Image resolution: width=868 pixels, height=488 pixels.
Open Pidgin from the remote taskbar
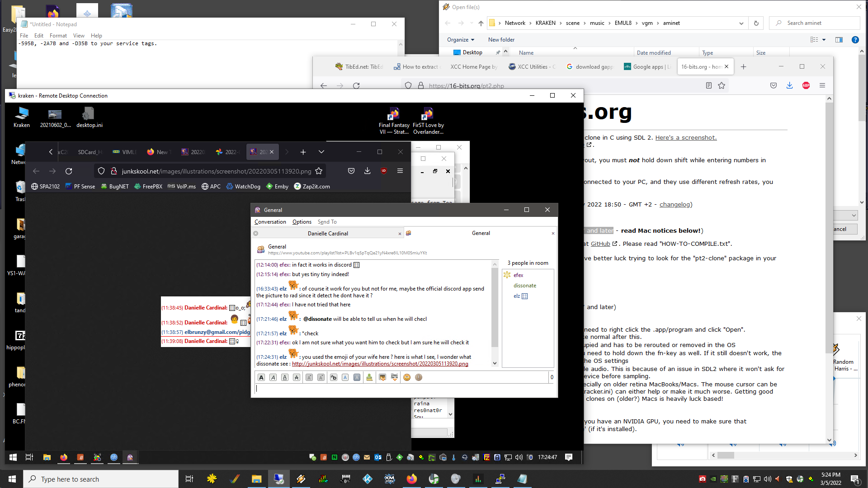point(130,457)
